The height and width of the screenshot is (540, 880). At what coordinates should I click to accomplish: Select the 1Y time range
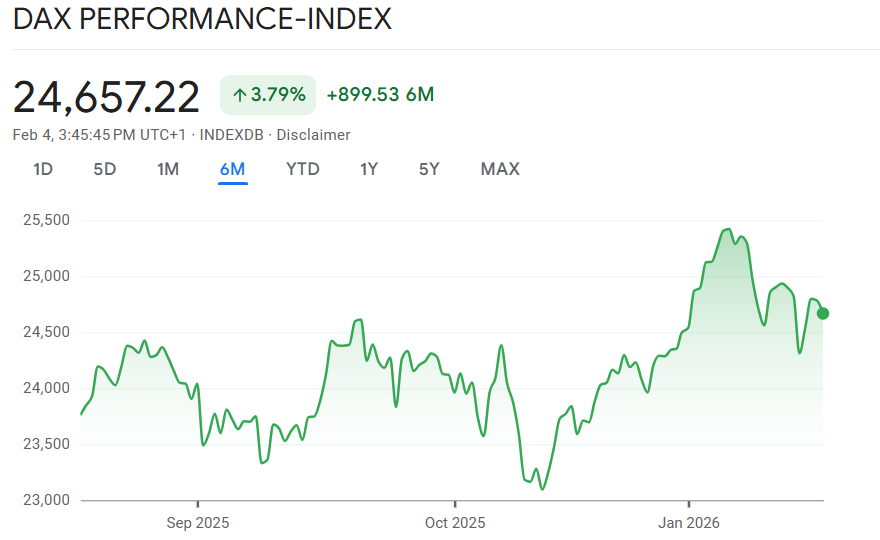pyautogui.click(x=369, y=169)
